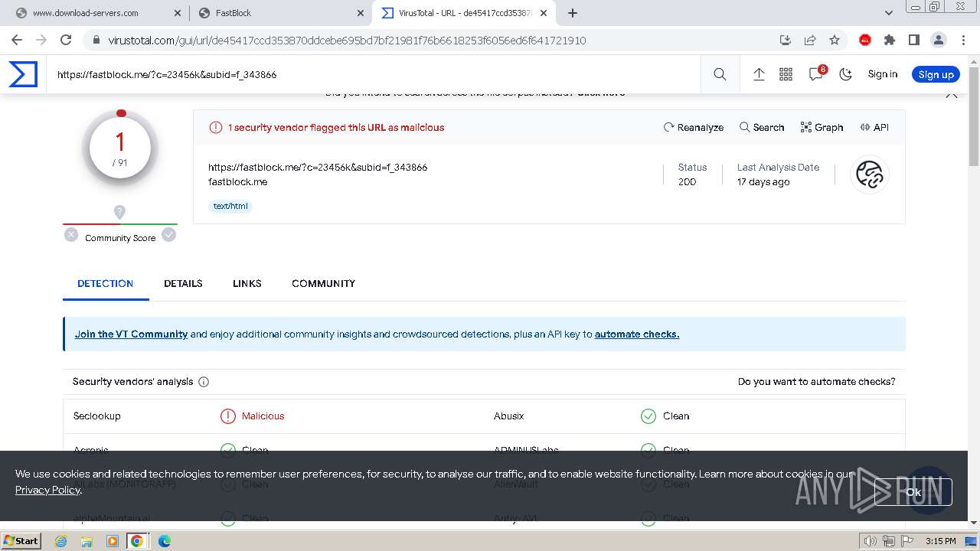Click the Reanalyze button
980x551 pixels.
coord(694,128)
